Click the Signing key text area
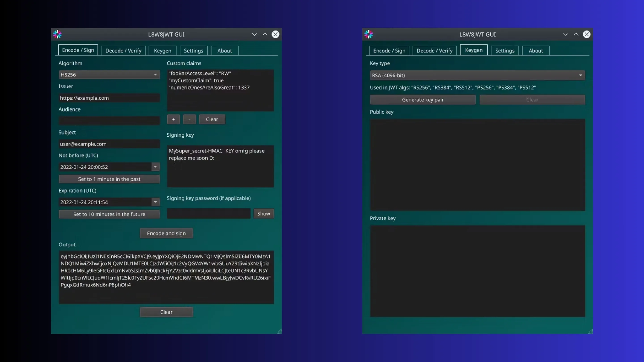This screenshot has height=362, width=644. 220,166
